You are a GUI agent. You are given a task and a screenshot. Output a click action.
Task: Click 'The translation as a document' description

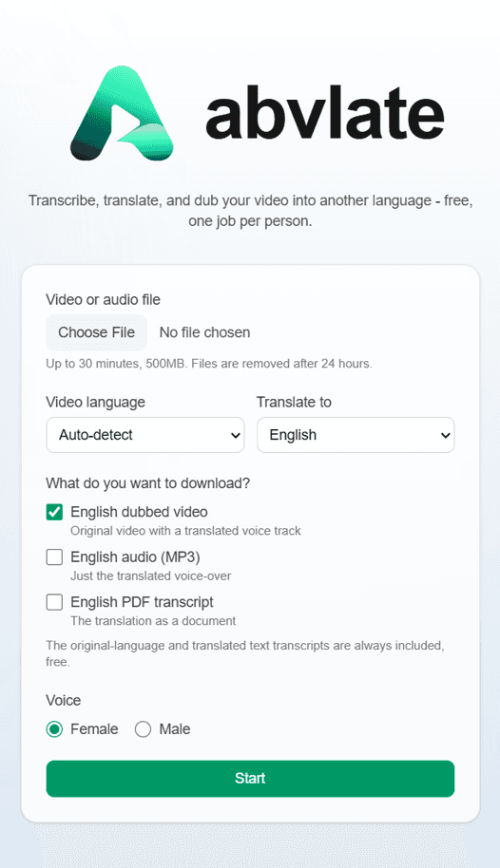(x=153, y=620)
